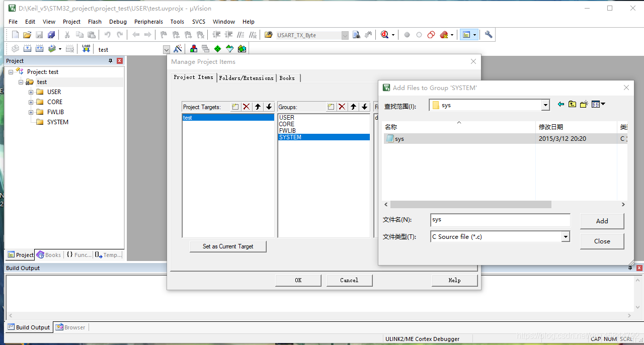
Task: Open the Flash menu
Action: [x=95, y=22]
